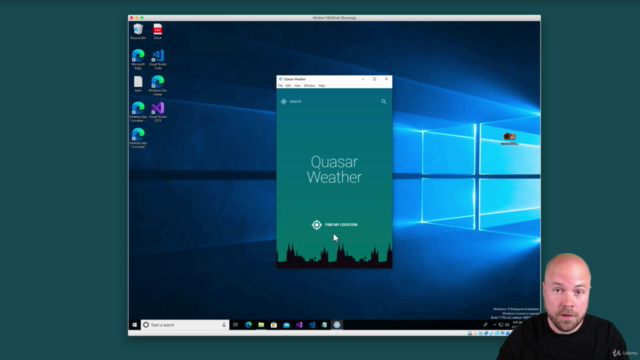The height and width of the screenshot is (360, 640).
Task: Select the Visual Studio Code desktop shortcut
Action: click(158, 59)
